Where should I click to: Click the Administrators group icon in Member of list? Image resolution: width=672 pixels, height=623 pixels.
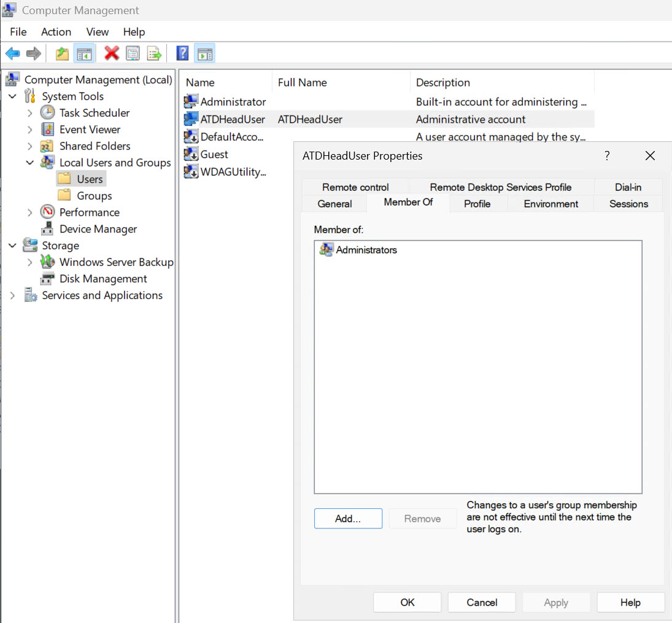coord(326,250)
